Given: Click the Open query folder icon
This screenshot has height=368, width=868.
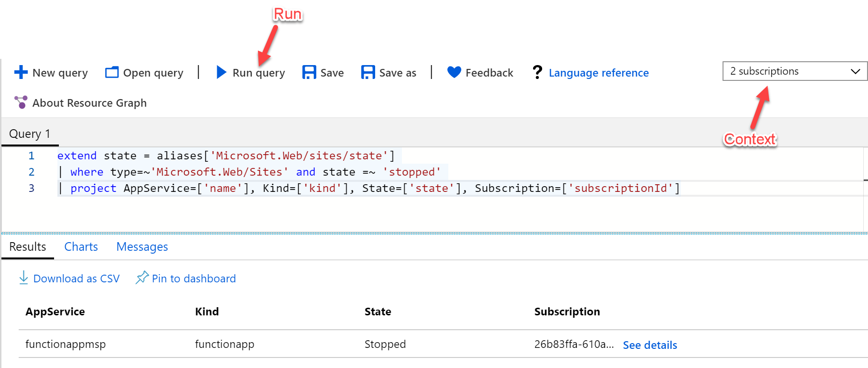Looking at the screenshot, I should click(x=112, y=72).
